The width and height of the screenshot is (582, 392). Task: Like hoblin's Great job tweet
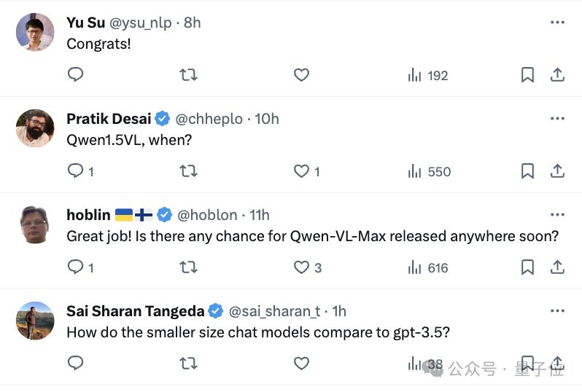point(302,267)
